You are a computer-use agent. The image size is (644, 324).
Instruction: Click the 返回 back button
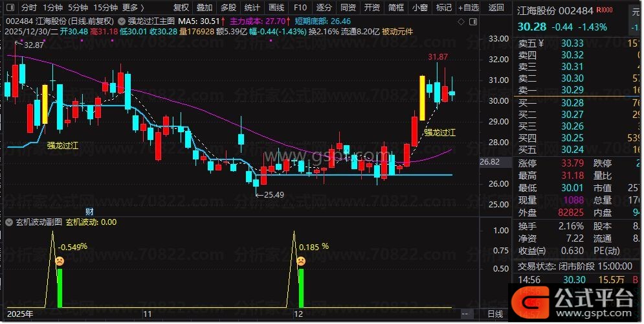(496, 8)
